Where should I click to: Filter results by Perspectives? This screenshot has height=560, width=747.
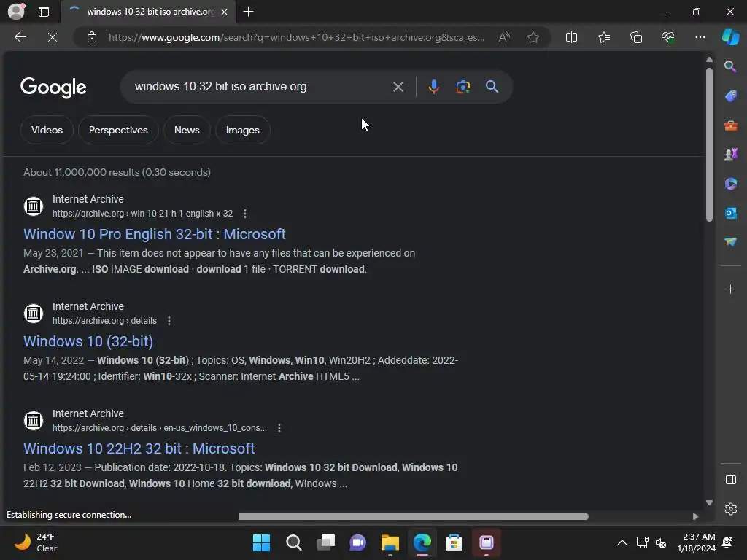[x=118, y=130]
